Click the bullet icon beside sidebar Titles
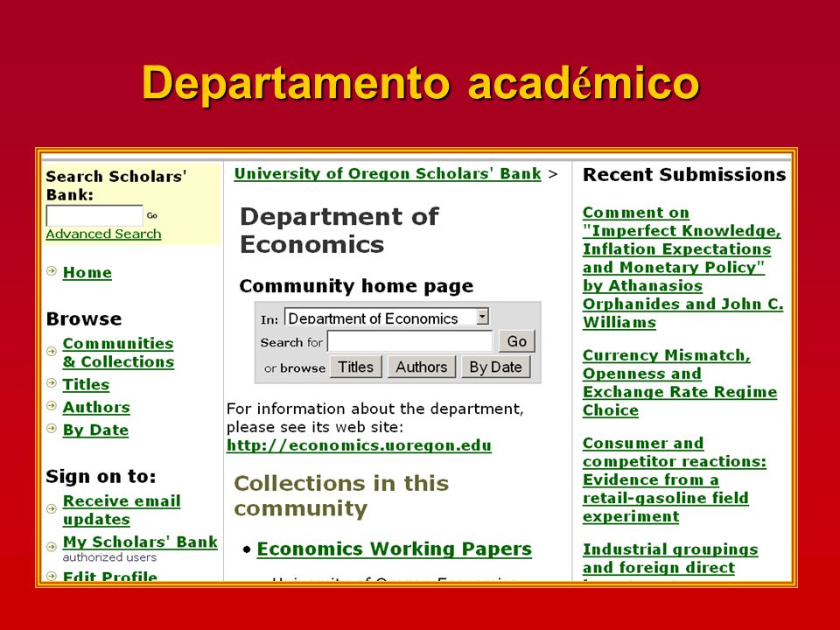 (52, 382)
